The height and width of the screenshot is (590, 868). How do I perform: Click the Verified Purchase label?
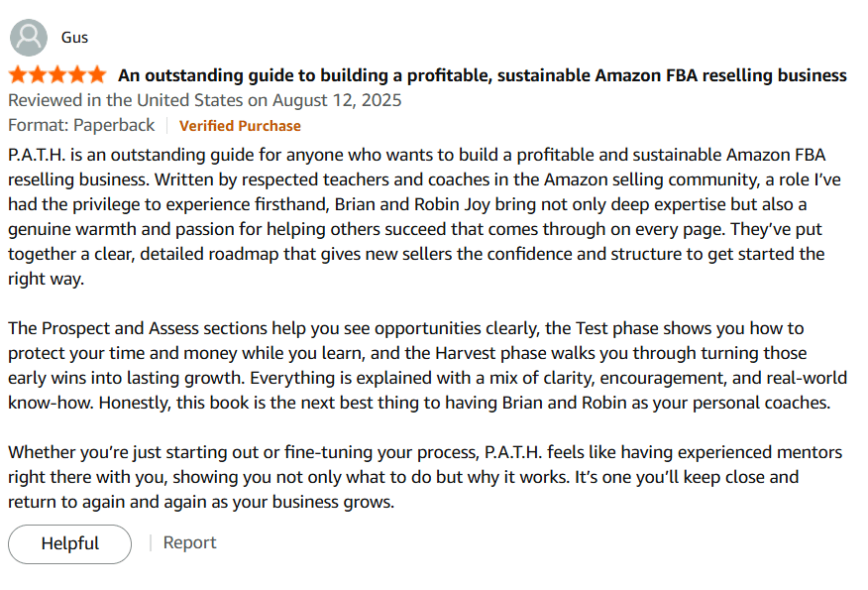(240, 126)
